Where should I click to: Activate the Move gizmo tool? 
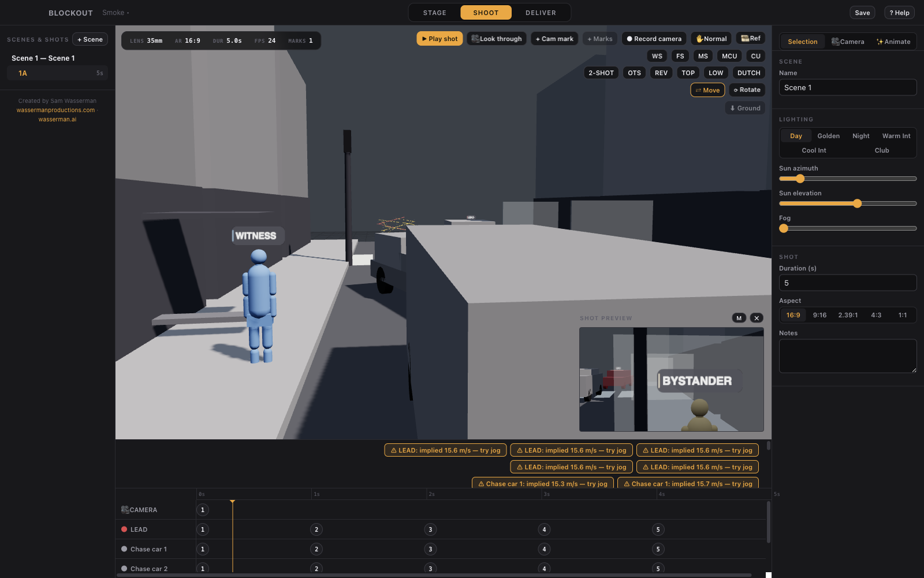tap(707, 90)
